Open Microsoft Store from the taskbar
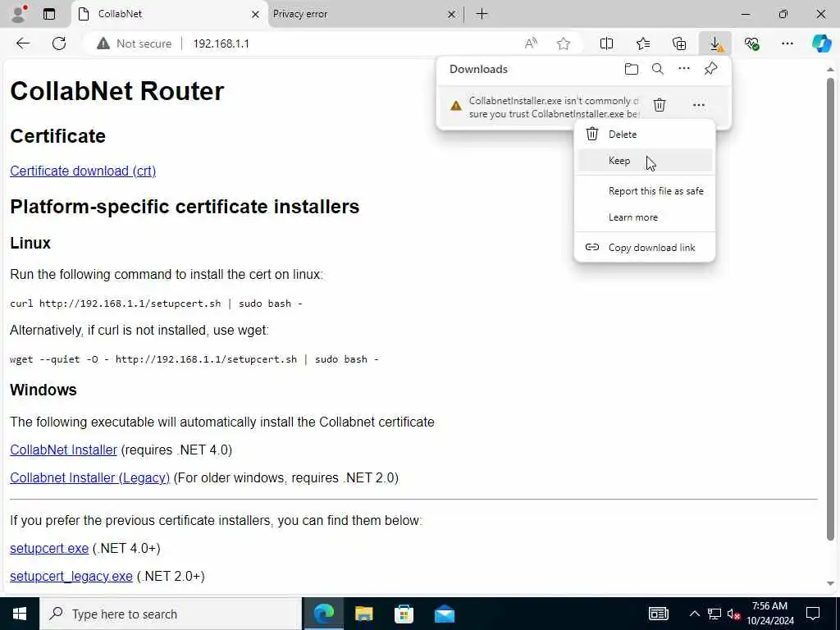This screenshot has height=630, width=840. coord(404,614)
